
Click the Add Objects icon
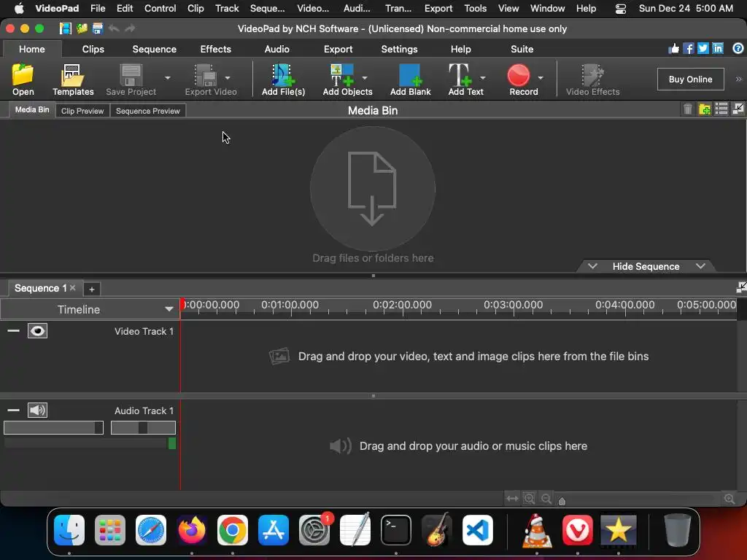tap(342, 75)
